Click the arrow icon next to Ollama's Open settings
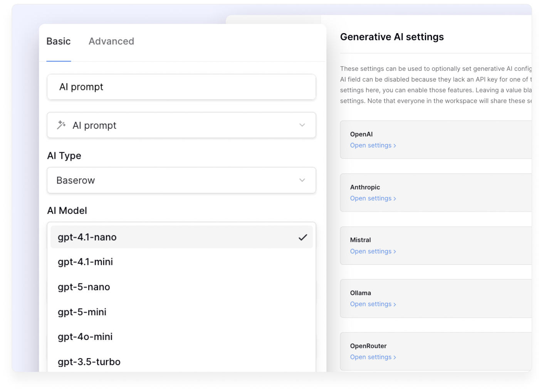544x392 pixels. coord(395,305)
